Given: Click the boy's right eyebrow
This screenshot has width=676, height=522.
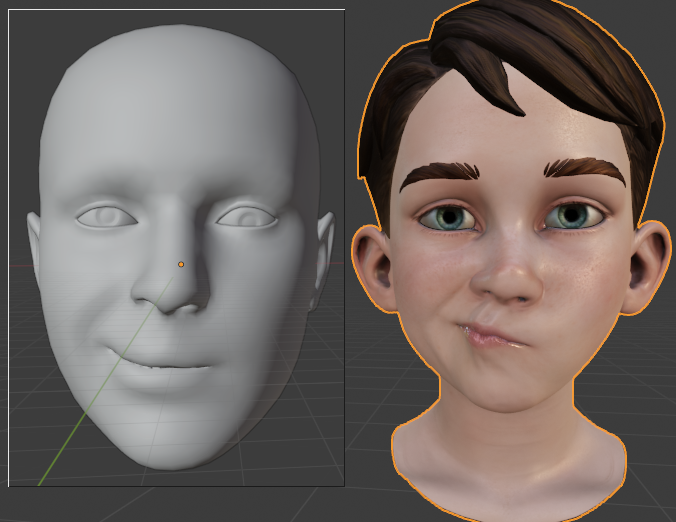Looking at the screenshot, I should click(584, 170).
